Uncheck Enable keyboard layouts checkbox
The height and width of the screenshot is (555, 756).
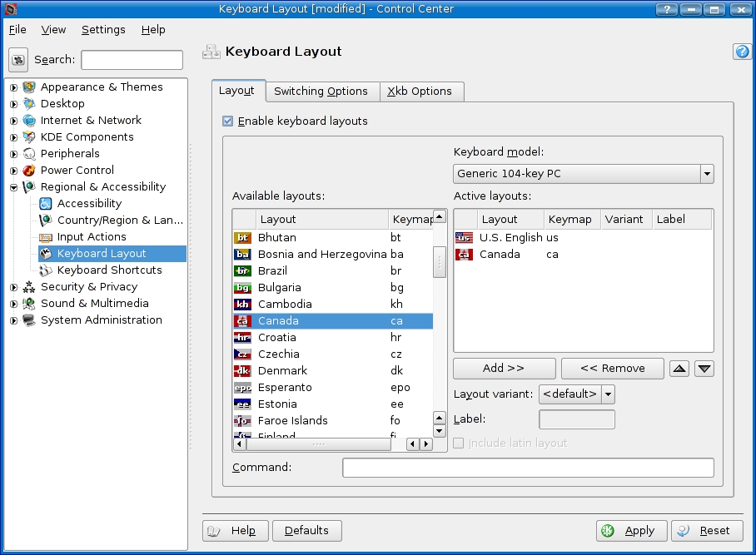pos(228,121)
